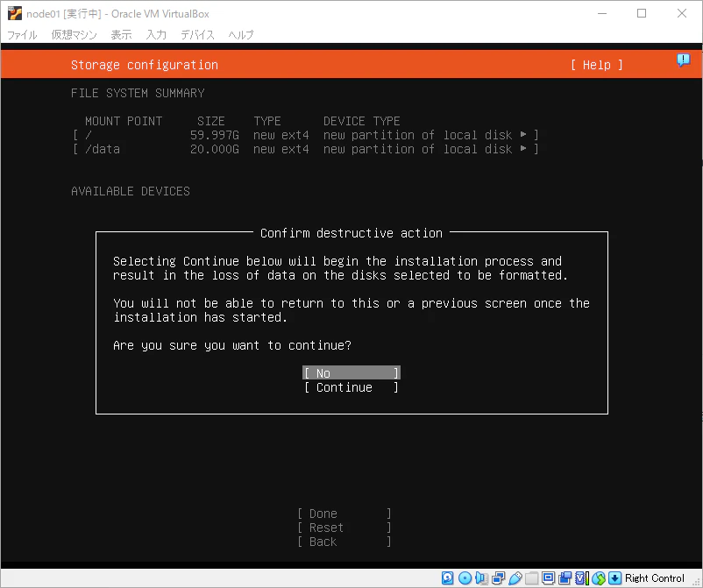
Task: Click the VirtualBox window title icon
Action: (14, 13)
